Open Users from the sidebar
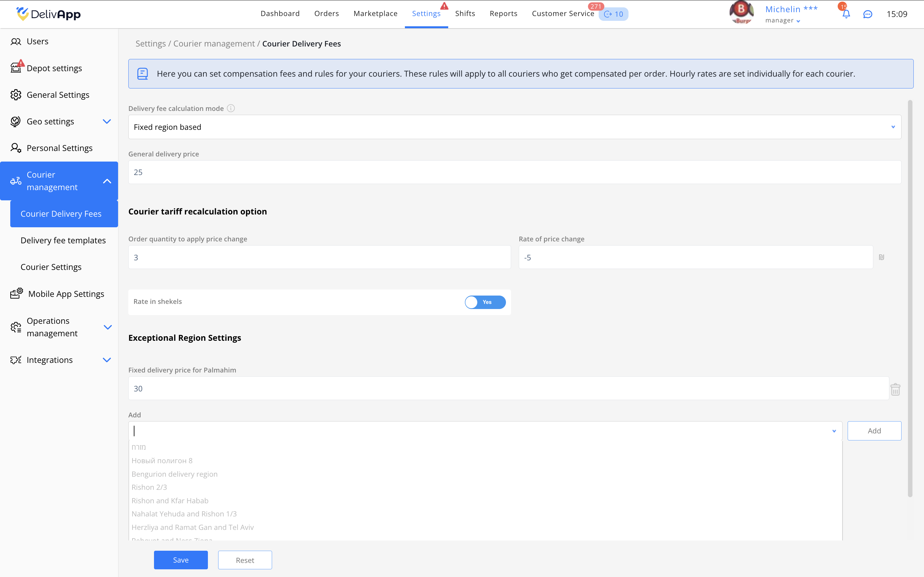This screenshot has height=577, width=924. (38, 41)
